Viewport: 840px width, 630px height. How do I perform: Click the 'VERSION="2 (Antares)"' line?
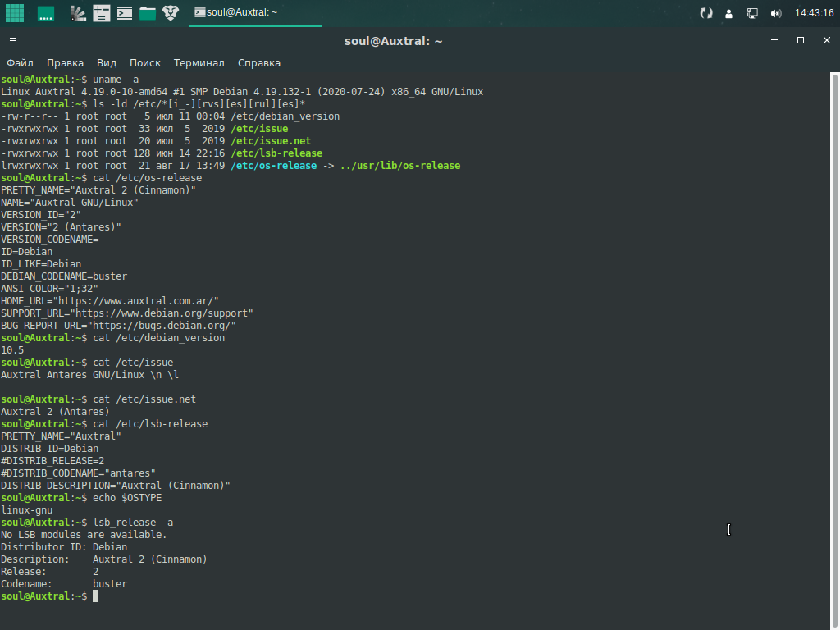tap(61, 227)
